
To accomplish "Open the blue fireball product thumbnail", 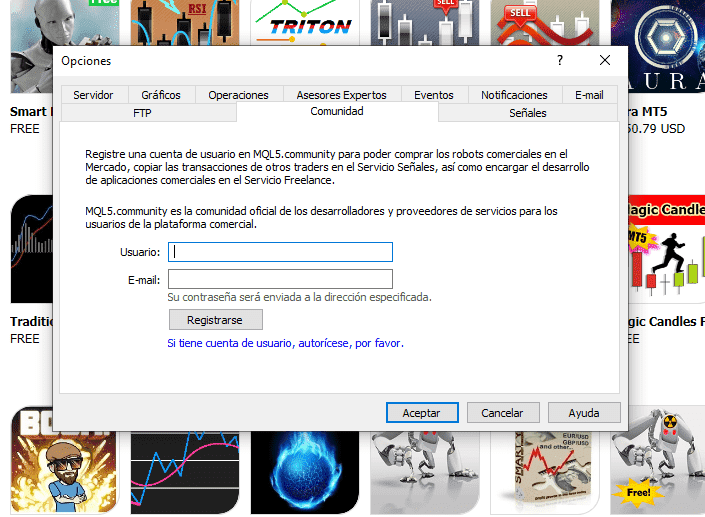I will pyautogui.click(x=305, y=472).
